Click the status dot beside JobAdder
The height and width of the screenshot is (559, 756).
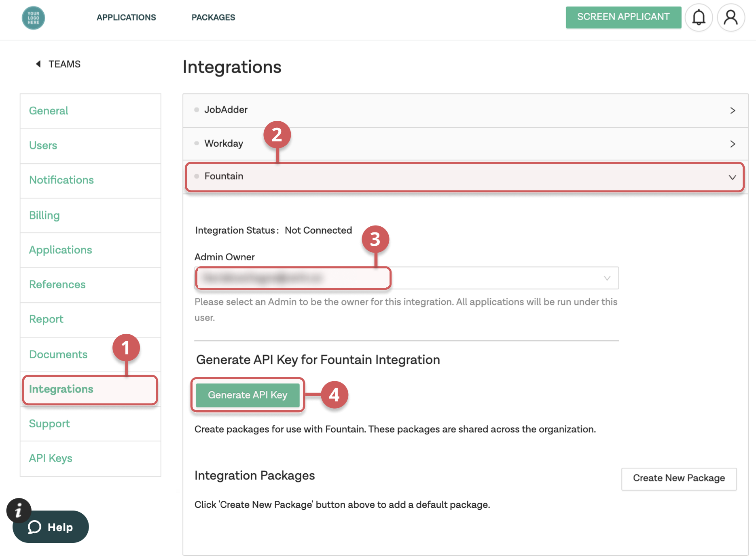tap(197, 110)
